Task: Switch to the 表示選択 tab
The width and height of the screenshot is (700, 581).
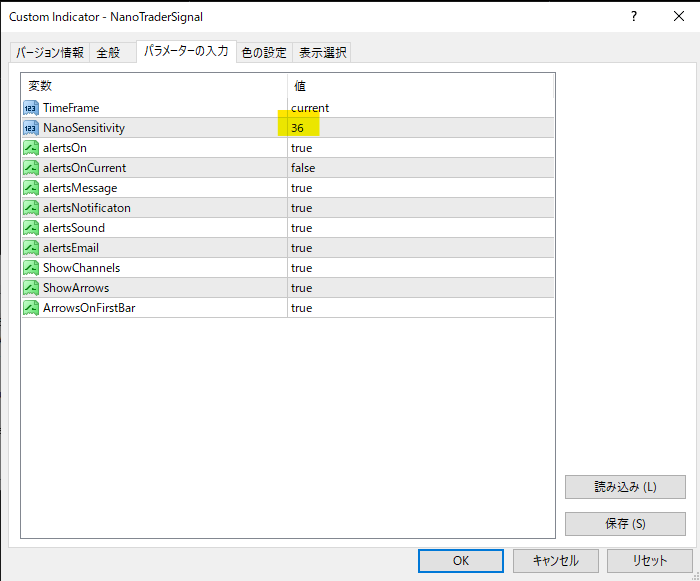Action: (322, 53)
